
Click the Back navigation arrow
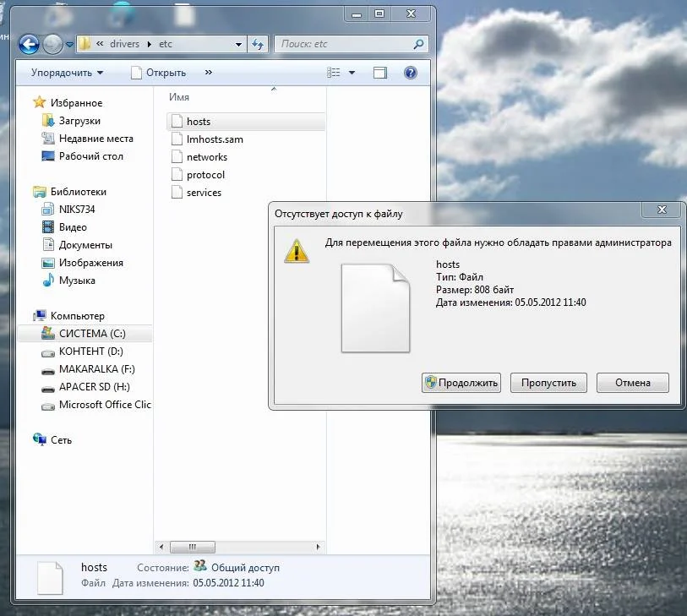click(29, 44)
